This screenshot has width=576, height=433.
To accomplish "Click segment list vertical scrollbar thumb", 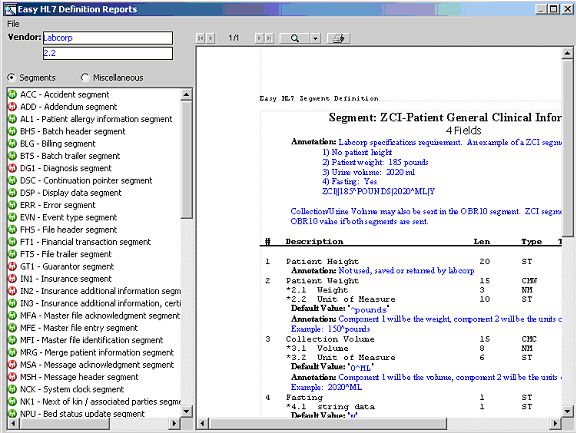I will (186, 159).
